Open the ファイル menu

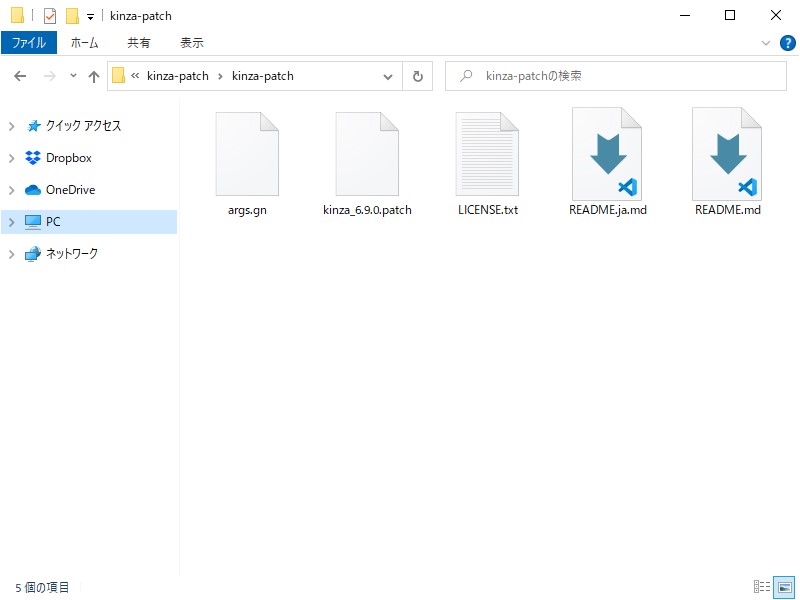point(30,42)
